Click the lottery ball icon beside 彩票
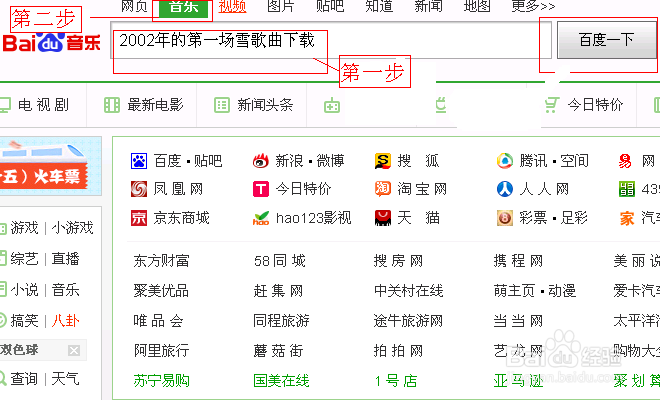 505,218
